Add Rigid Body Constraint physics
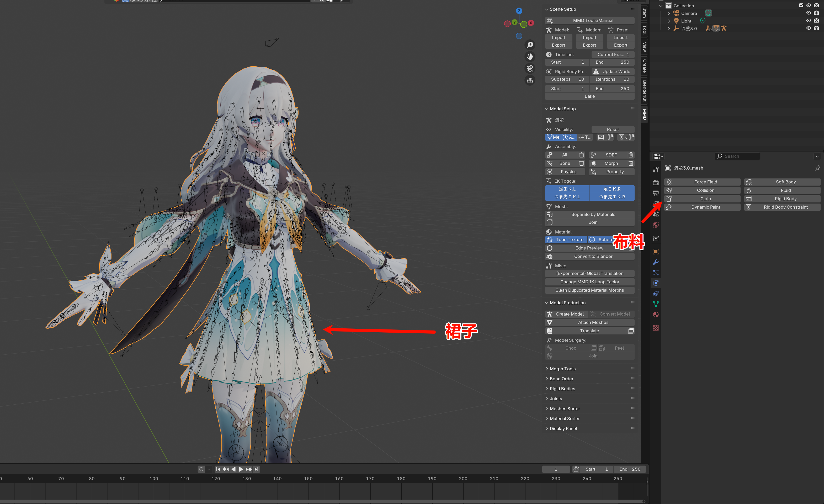The width and height of the screenshot is (824, 504). 782,207
